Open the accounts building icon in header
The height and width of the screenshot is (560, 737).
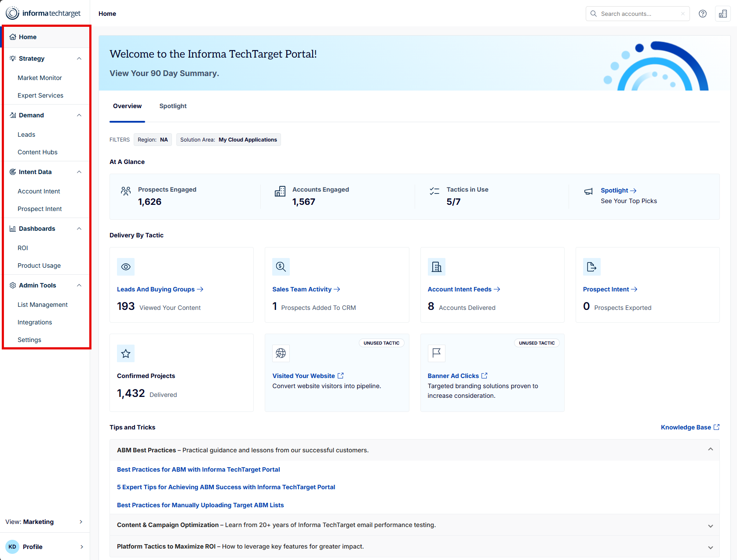coord(723,14)
